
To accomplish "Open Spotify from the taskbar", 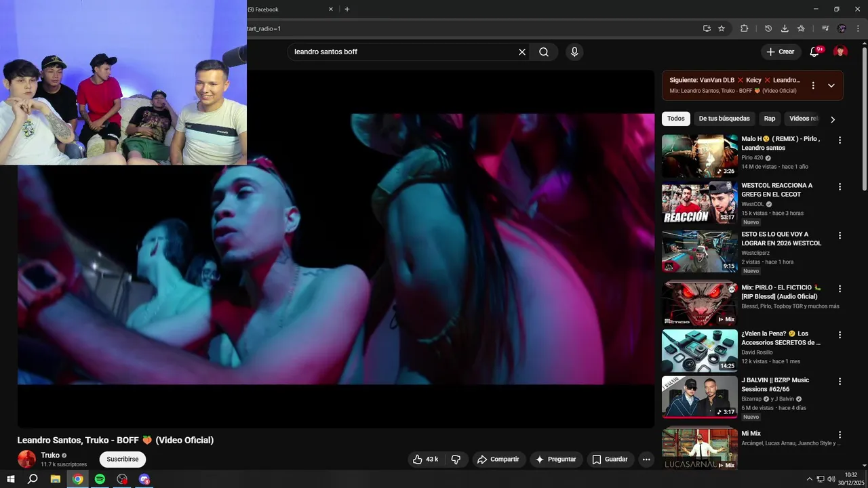I will [x=100, y=479].
